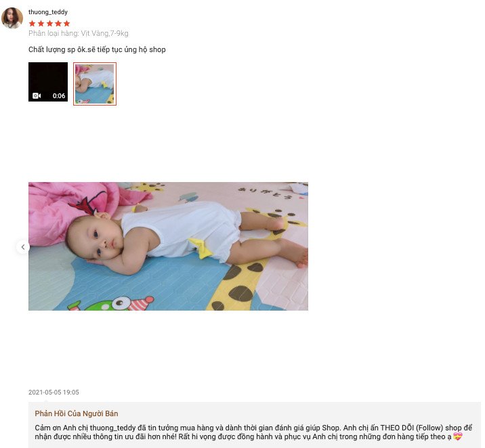485x448 pixels.
Task: Click the first rating star
Action: pos(32,24)
